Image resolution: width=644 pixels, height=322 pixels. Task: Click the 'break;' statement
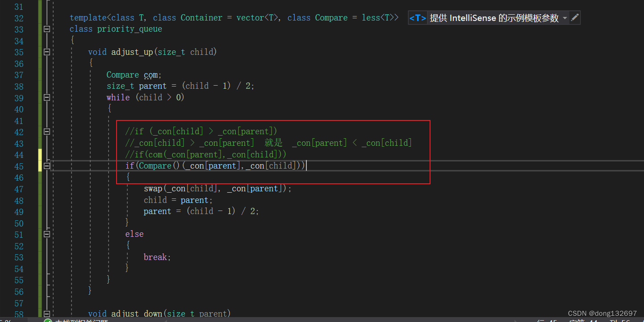pos(157,257)
